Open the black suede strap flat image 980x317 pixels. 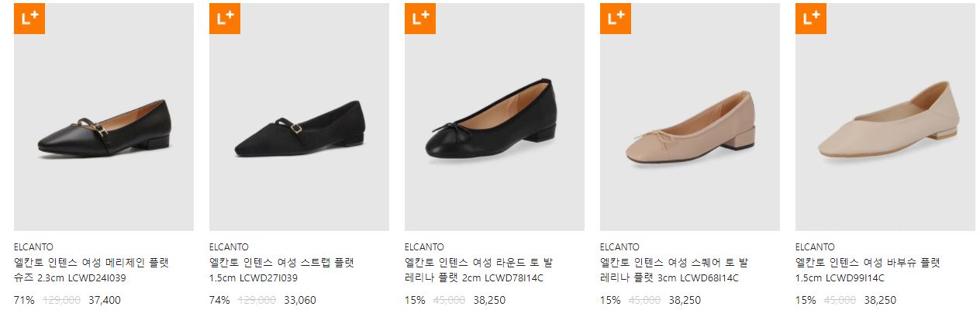point(299,117)
